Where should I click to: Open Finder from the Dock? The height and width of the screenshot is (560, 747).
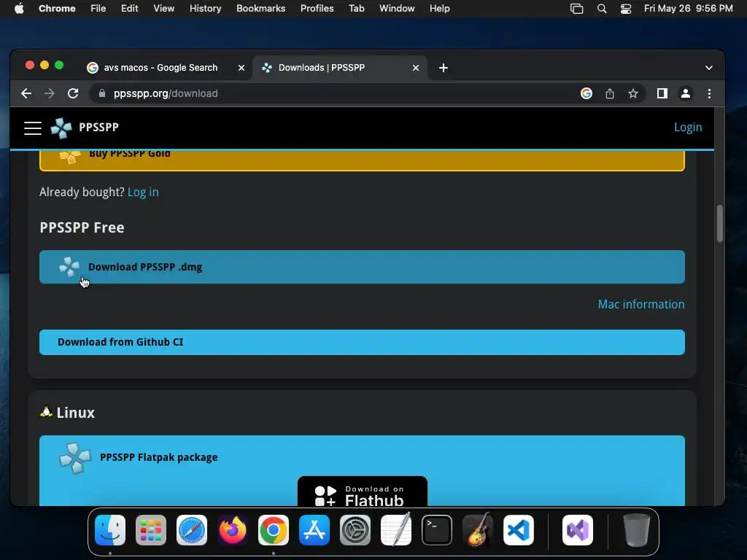pos(110,530)
